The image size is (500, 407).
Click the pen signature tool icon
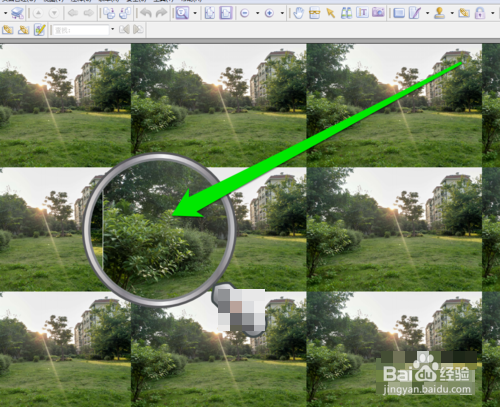click(415, 13)
